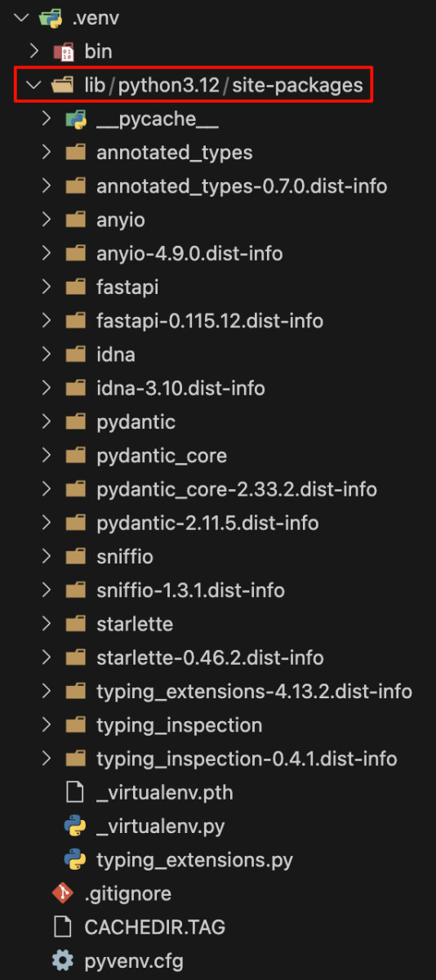436x980 pixels.
Task: Click the Python icon beside __pycache__
Action: click(x=75, y=119)
